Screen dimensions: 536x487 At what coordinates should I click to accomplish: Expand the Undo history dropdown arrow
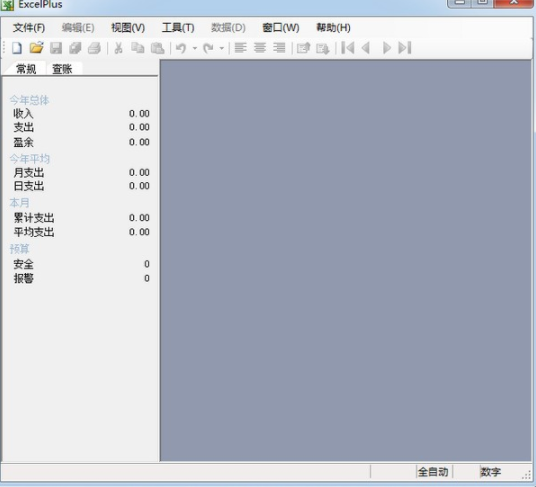195,48
